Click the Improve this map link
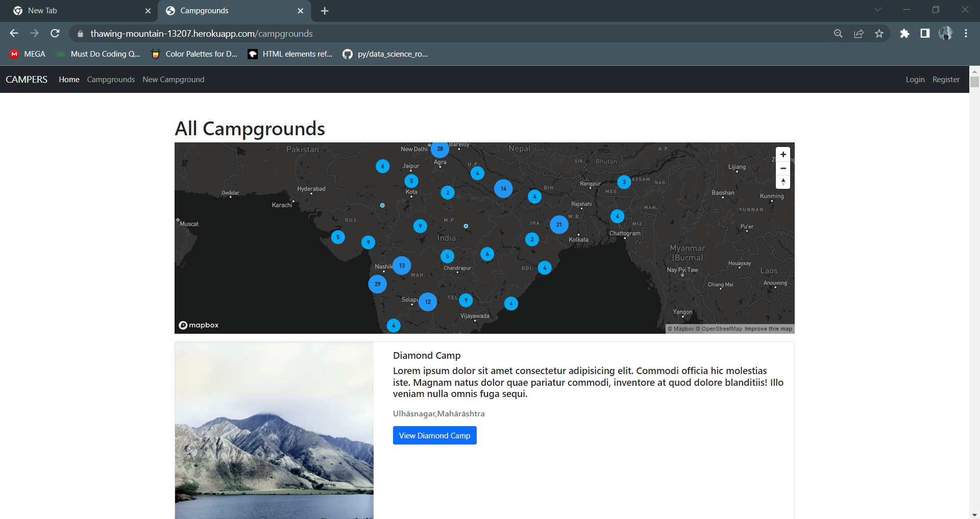The width and height of the screenshot is (980, 519). tap(768, 329)
